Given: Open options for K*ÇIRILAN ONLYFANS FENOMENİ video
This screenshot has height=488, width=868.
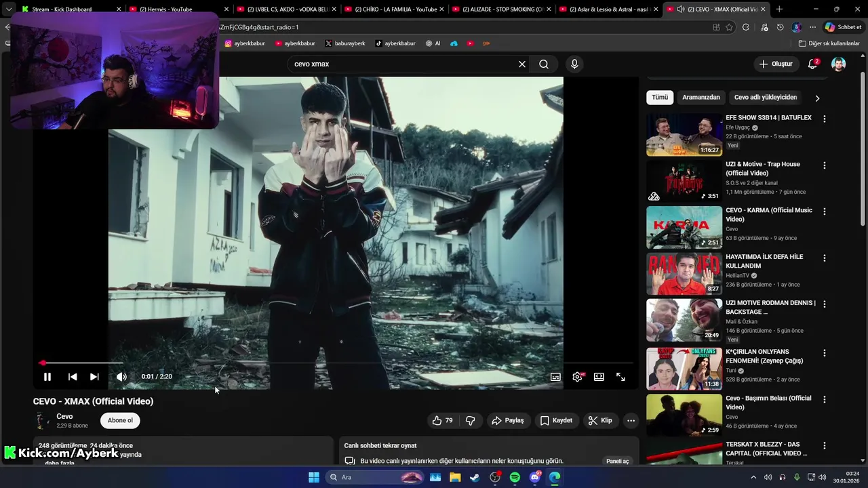Looking at the screenshot, I should click(x=825, y=353).
